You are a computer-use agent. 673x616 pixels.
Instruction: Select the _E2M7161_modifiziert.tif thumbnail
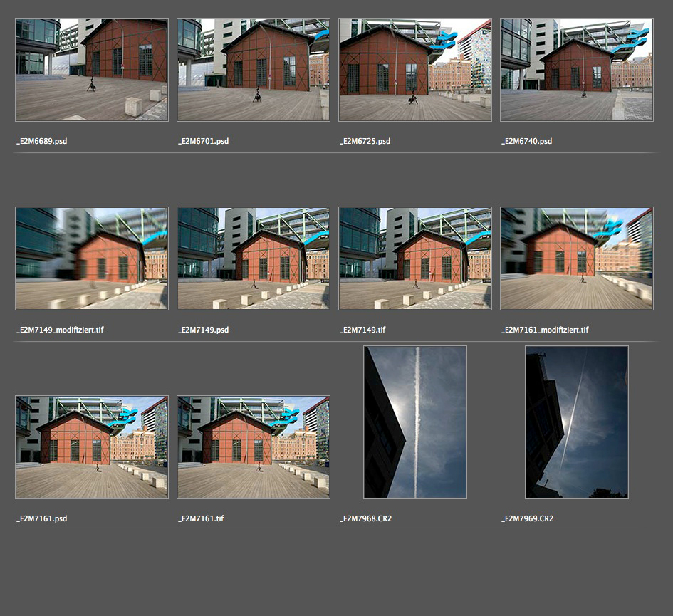[577, 259]
